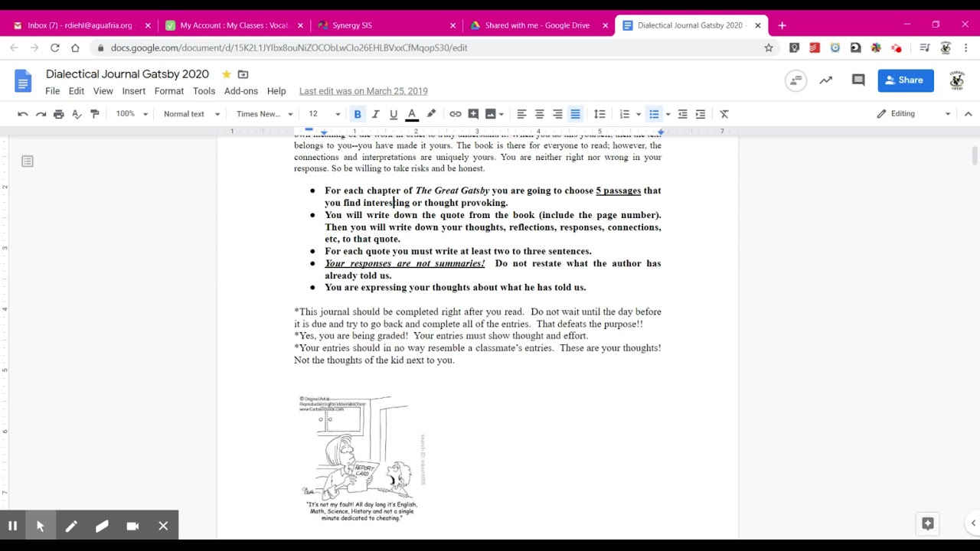Center align the text

pos(539,114)
